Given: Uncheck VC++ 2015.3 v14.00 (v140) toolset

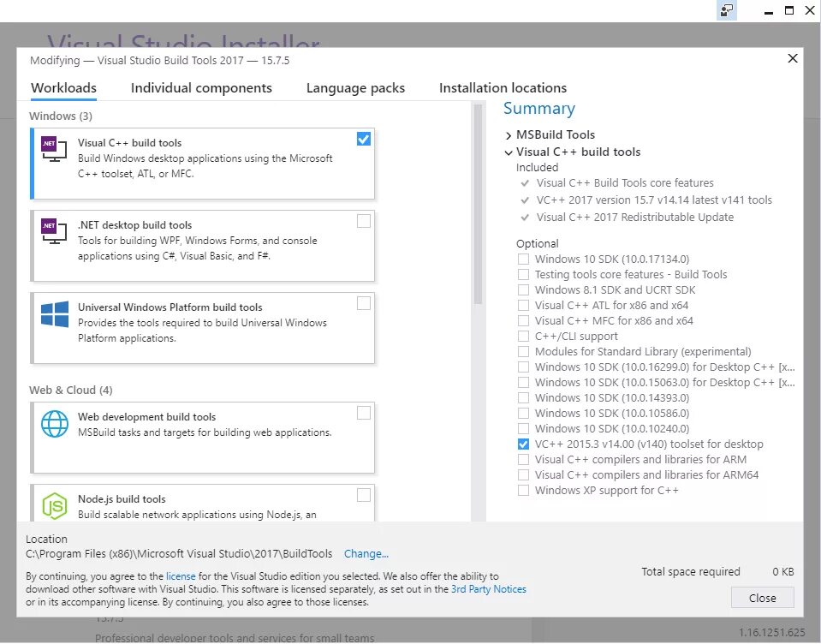Looking at the screenshot, I should click(x=523, y=444).
